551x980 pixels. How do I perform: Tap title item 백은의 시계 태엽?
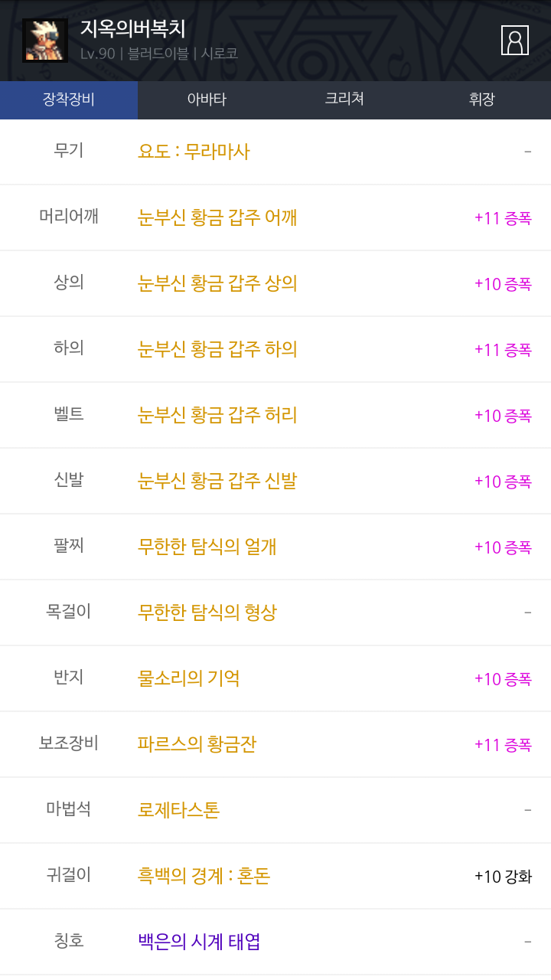click(x=199, y=942)
